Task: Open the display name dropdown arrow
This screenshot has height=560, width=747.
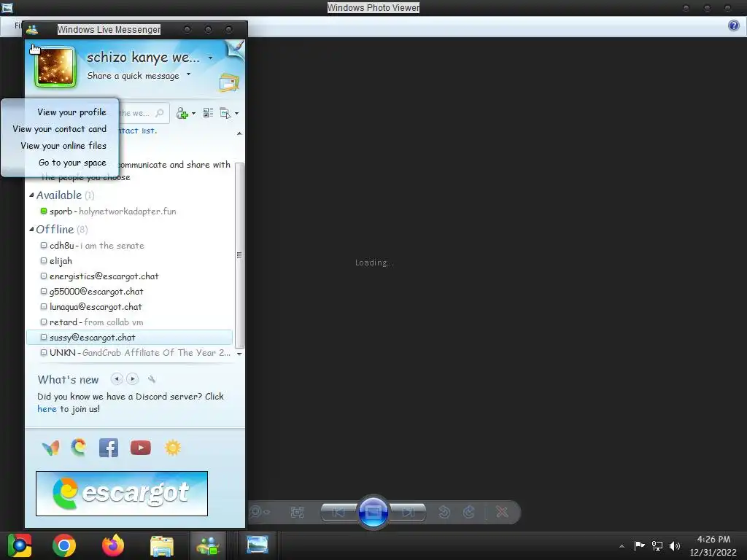Action: pos(211,58)
